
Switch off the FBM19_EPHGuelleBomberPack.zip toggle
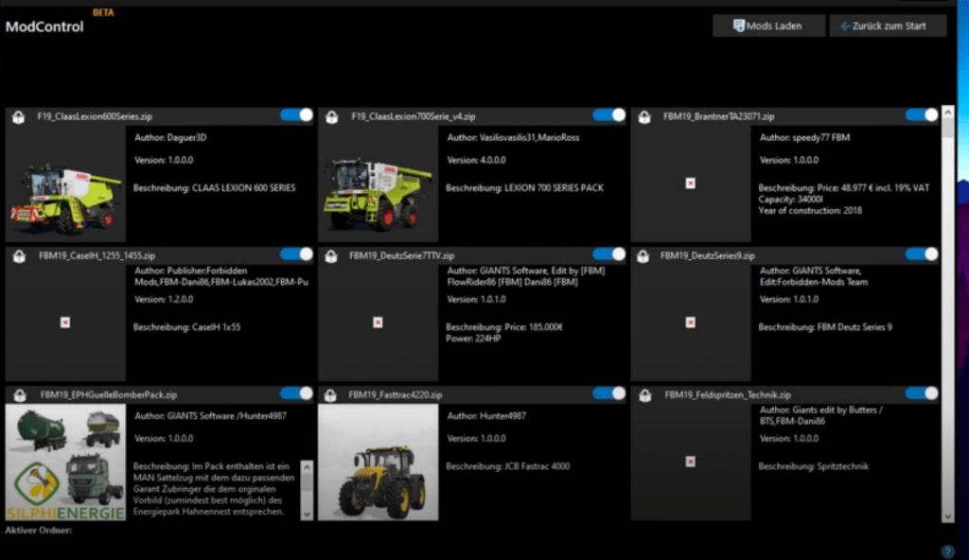tap(294, 393)
